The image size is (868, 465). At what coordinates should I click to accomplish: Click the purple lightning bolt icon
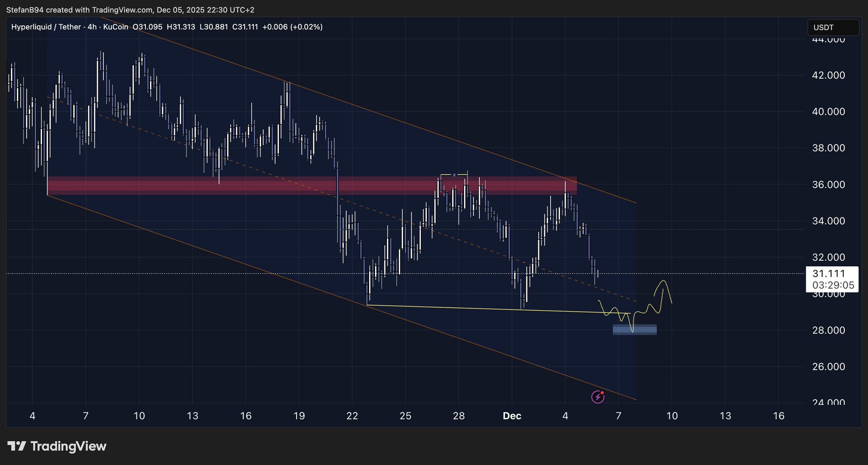[598, 397]
